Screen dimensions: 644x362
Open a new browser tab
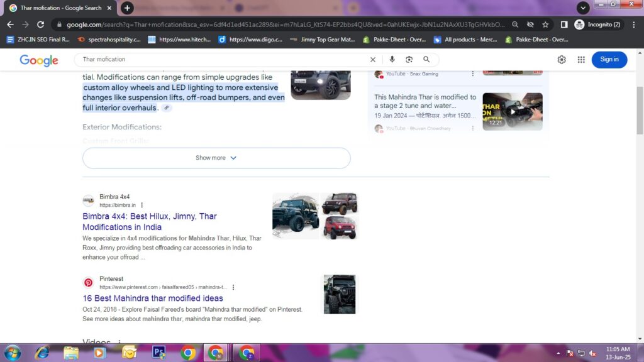126,8
